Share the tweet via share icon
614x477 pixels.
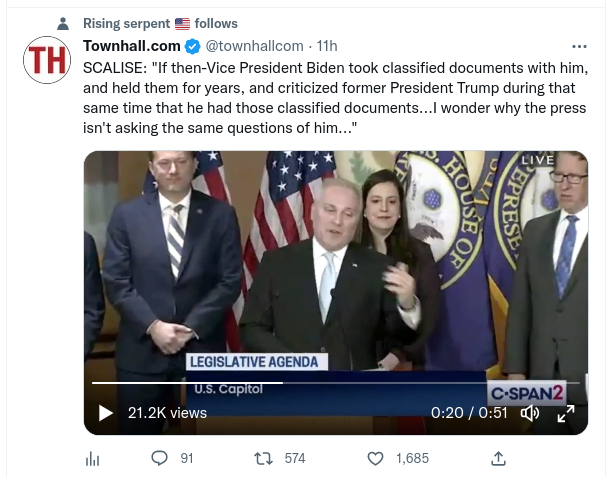tap(498, 458)
